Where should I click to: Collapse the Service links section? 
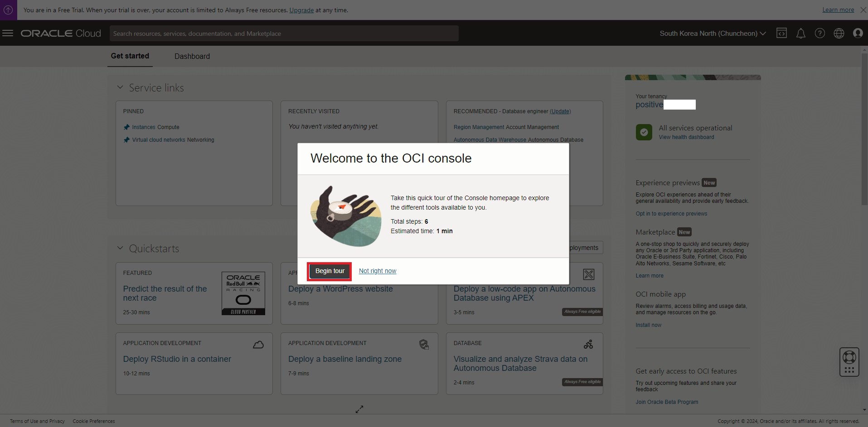[120, 87]
